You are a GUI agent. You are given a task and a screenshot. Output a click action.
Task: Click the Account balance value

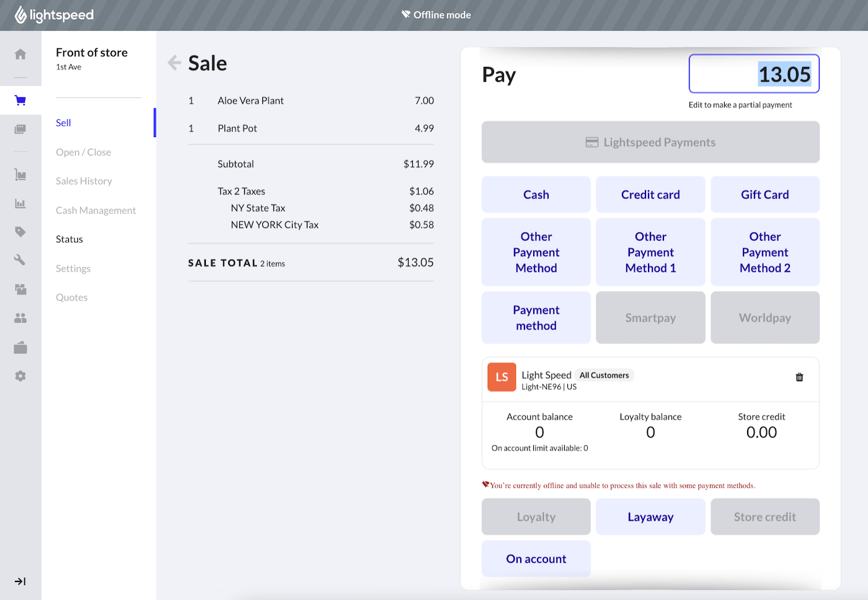539,433
